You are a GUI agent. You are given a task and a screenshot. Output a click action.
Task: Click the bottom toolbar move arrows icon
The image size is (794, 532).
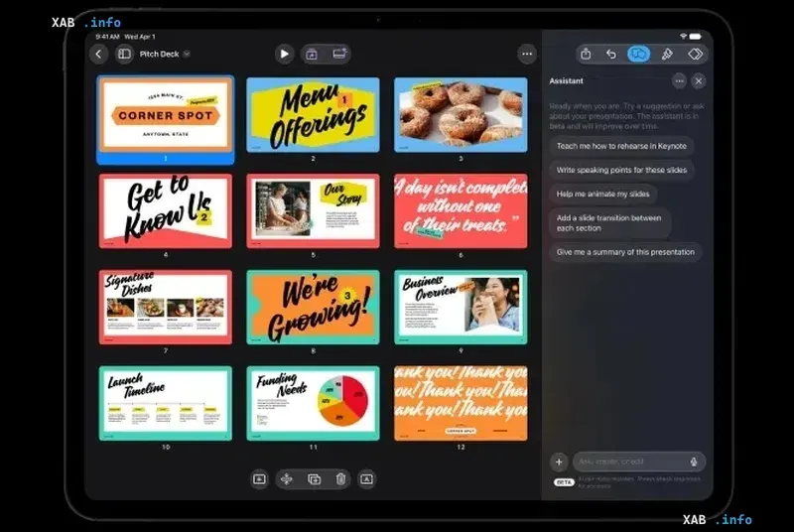pos(287,479)
